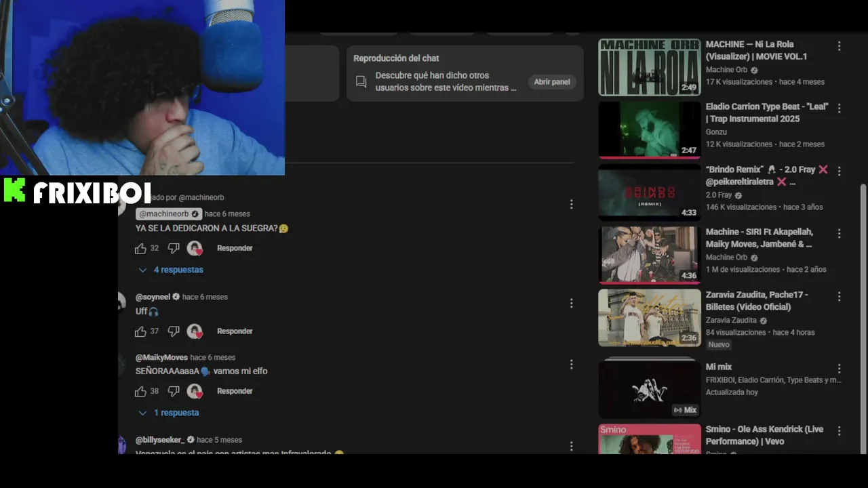Expand the 4 respuestas replies
868x488 pixels.
171,270
